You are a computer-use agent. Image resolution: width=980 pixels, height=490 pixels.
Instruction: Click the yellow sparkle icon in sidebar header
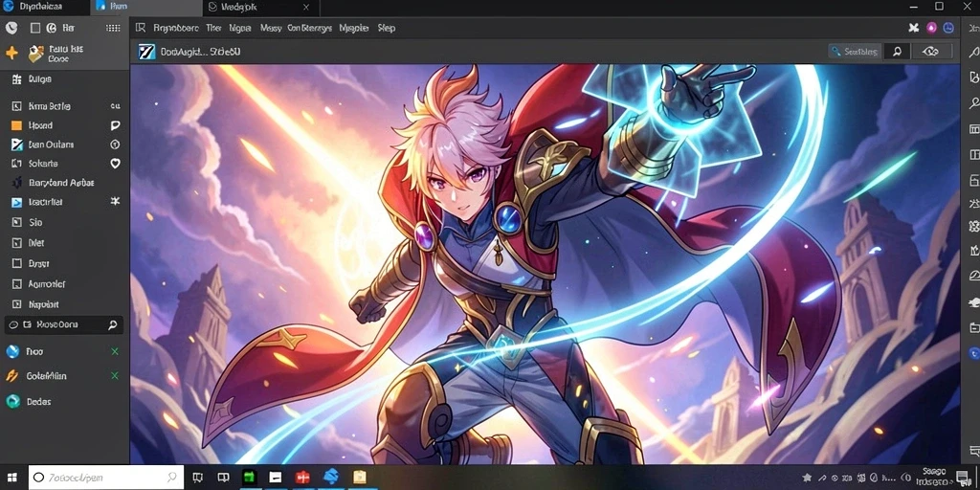click(11, 54)
